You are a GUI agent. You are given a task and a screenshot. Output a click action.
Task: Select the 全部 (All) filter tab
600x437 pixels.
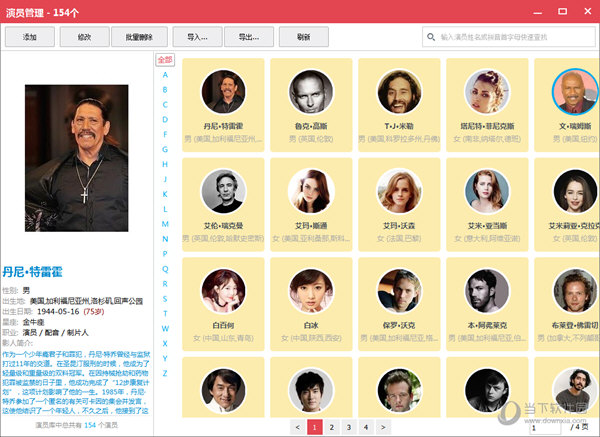pyautogui.click(x=165, y=60)
